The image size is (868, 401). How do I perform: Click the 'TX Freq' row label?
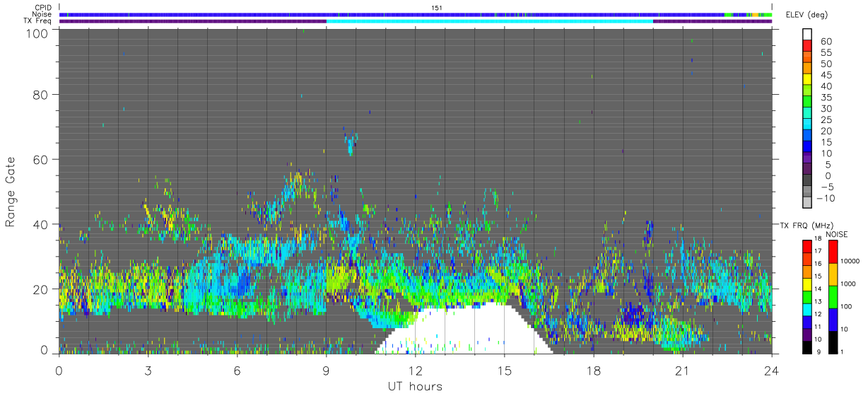(x=39, y=21)
